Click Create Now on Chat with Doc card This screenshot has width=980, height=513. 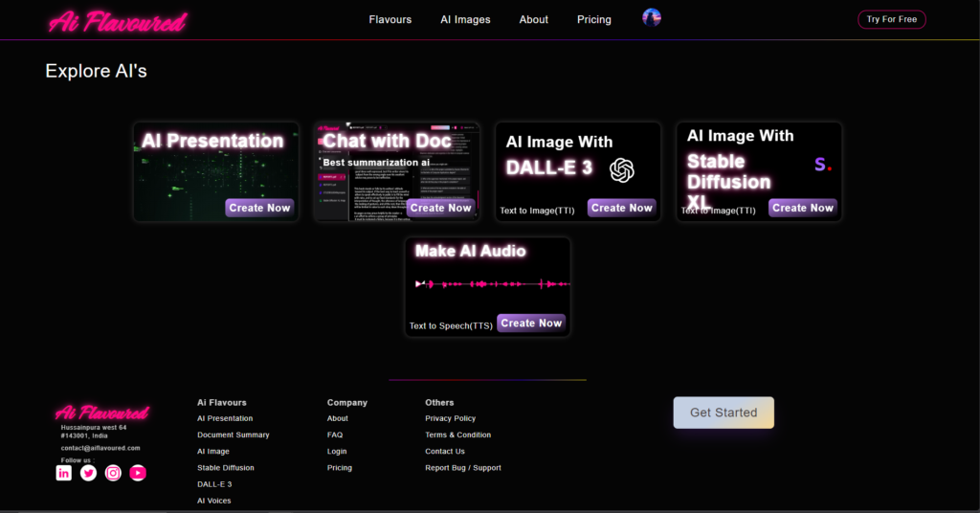coord(440,208)
